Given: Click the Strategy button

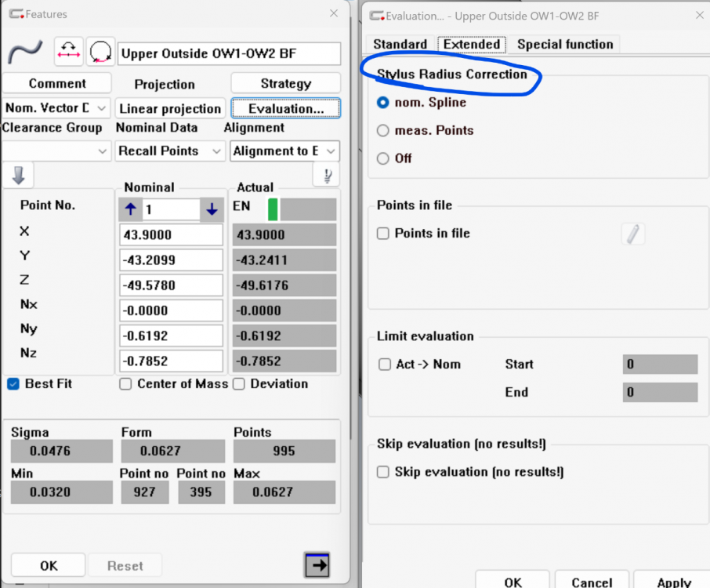Looking at the screenshot, I should click(286, 83).
